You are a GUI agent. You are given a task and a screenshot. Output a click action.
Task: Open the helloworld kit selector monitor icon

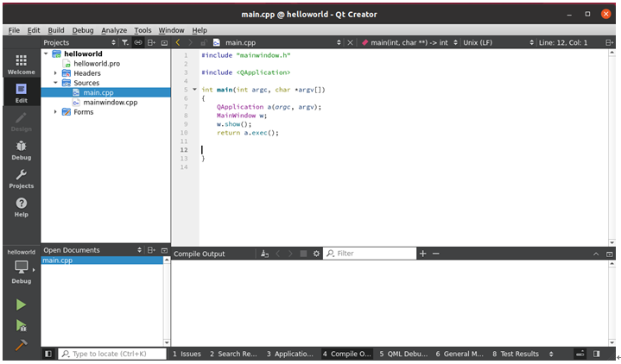(x=22, y=267)
